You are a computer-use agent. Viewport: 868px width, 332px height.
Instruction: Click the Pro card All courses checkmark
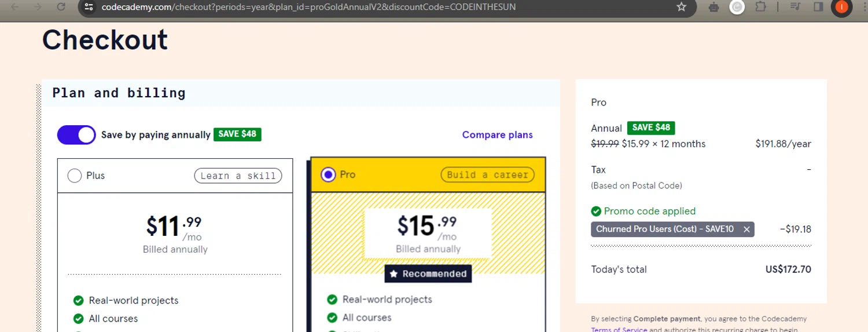click(x=332, y=317)
